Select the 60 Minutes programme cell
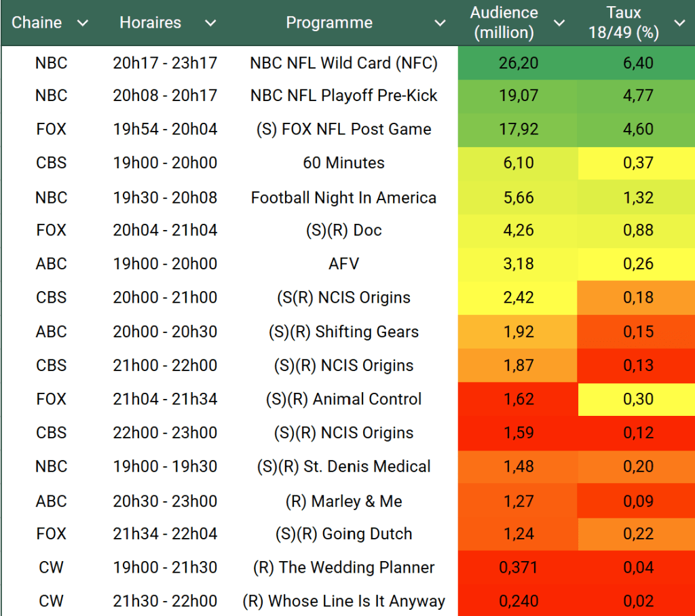This screenshot has width=695, height=616. pos(343,163)
